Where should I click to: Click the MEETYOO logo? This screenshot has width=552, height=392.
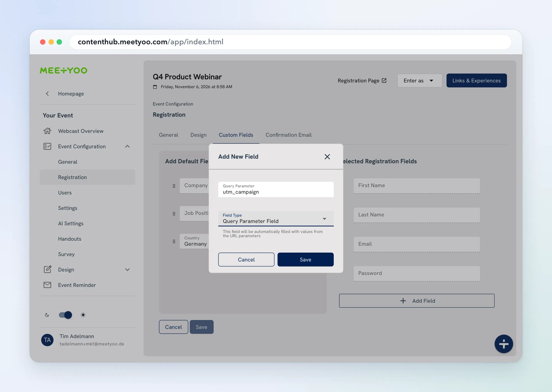[x=64, y=70]
